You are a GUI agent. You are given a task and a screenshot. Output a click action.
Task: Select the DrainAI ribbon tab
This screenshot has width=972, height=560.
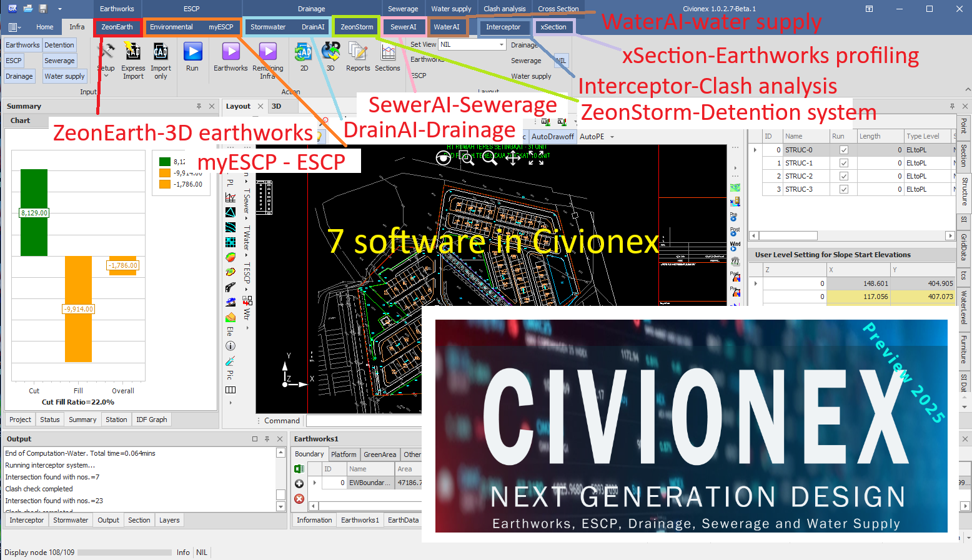click(313, 27)
